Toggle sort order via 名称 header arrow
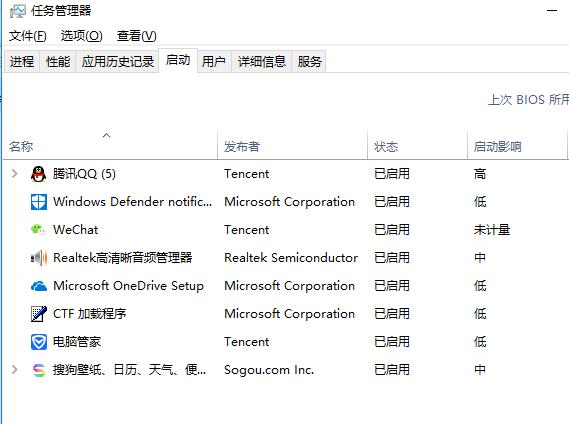The height and width of the screenshot is (424, 569). pos(106,135)
